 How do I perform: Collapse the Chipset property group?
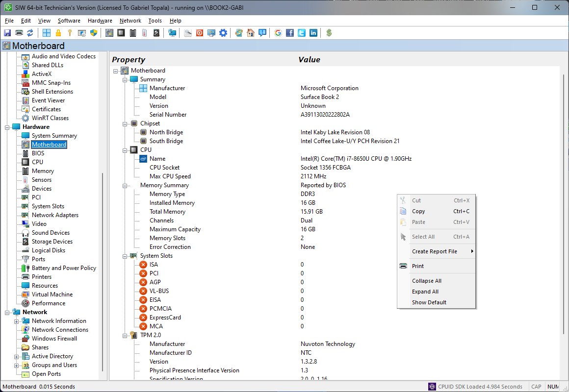click(x=125, y=124)
